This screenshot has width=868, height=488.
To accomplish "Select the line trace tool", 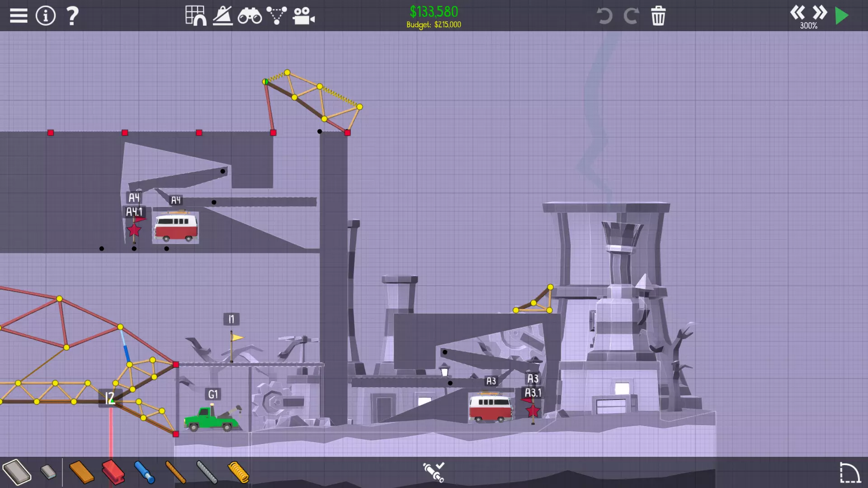I will pyautogui.click(x=223, y=16).
